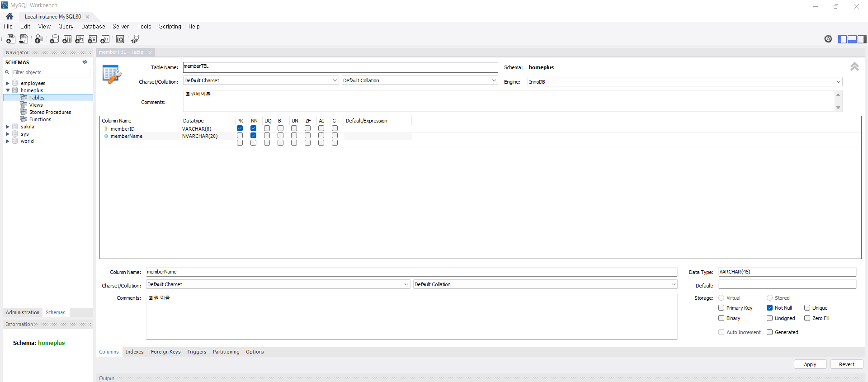Image resolution: width=868 pixels, height=382 pixels.
Task: Open the table Default Collation dropdown
Action: pyautogui.click(x=420, y=80)
